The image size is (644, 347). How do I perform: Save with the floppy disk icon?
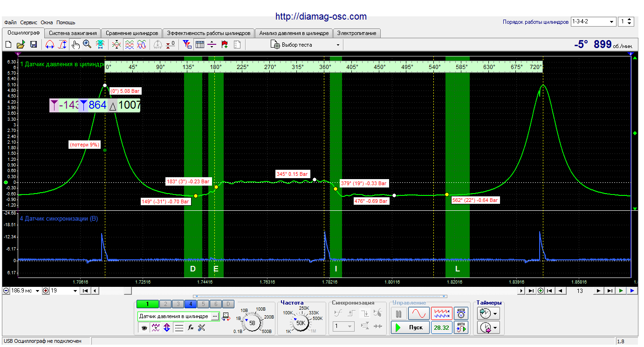[x=34, y=45]
